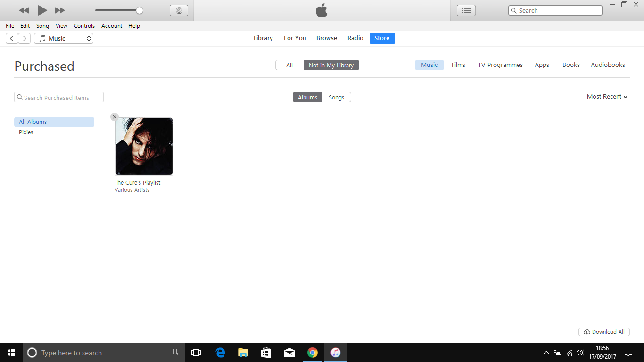Image resolution: width=644 pixels, height=362 pixels.
Task: Select the Not in My Library filter
Action: (x=331, y=65)
